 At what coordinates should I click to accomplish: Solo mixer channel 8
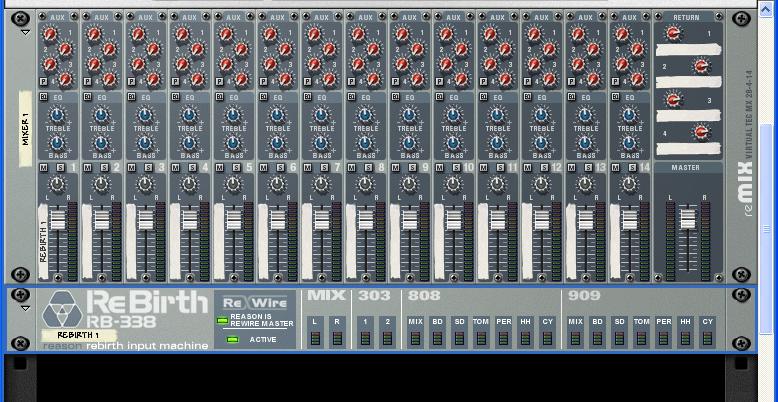coord(368,168)
